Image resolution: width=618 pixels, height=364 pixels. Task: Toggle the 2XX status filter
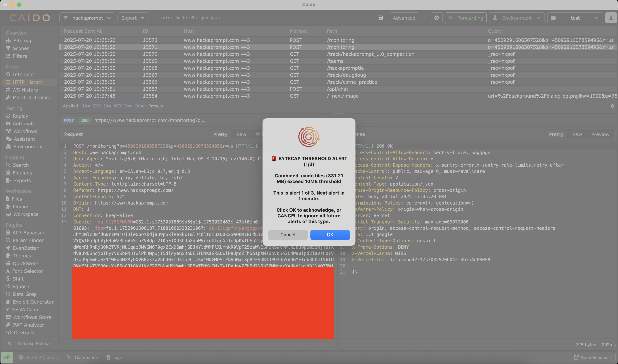point(96,106)
